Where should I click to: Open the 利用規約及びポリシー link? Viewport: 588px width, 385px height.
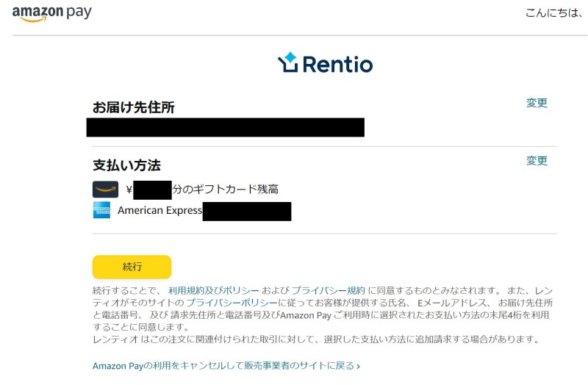(213, 290)
